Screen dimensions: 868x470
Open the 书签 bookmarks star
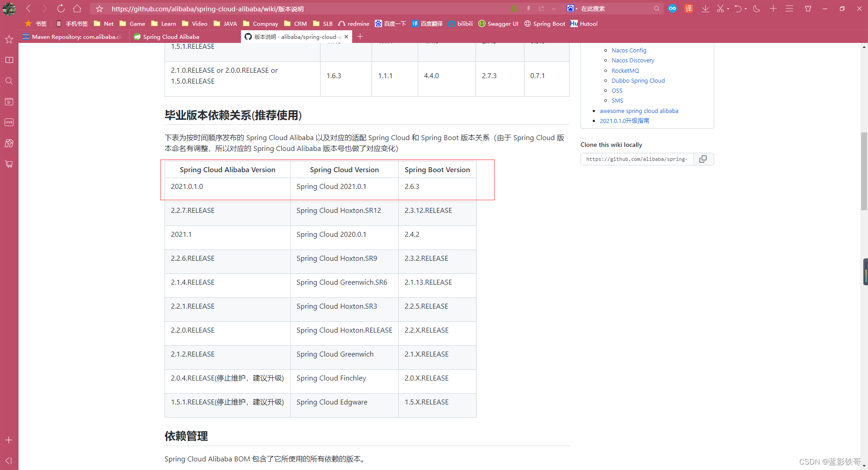36,23
